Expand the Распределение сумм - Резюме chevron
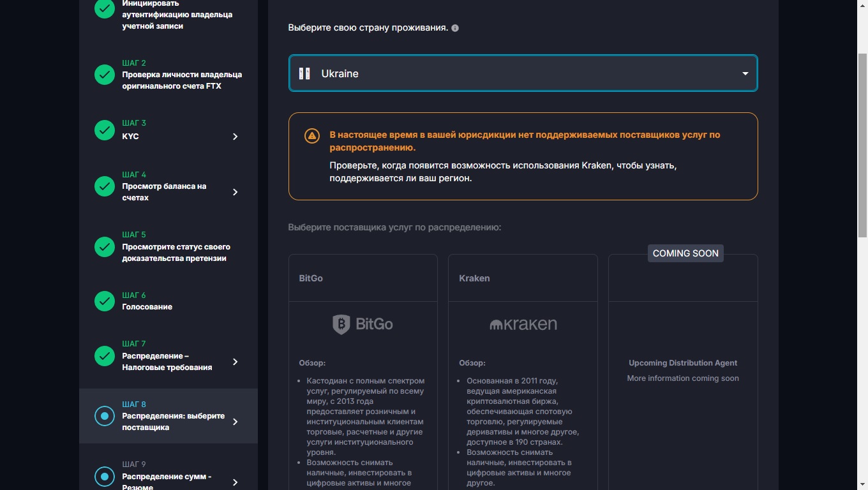868x490 pixels. click(x=235, y=482)
